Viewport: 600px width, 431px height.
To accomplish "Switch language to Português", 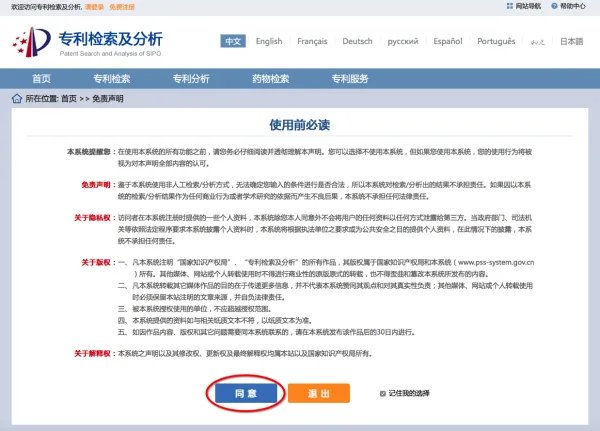I will tap(496, 41).
